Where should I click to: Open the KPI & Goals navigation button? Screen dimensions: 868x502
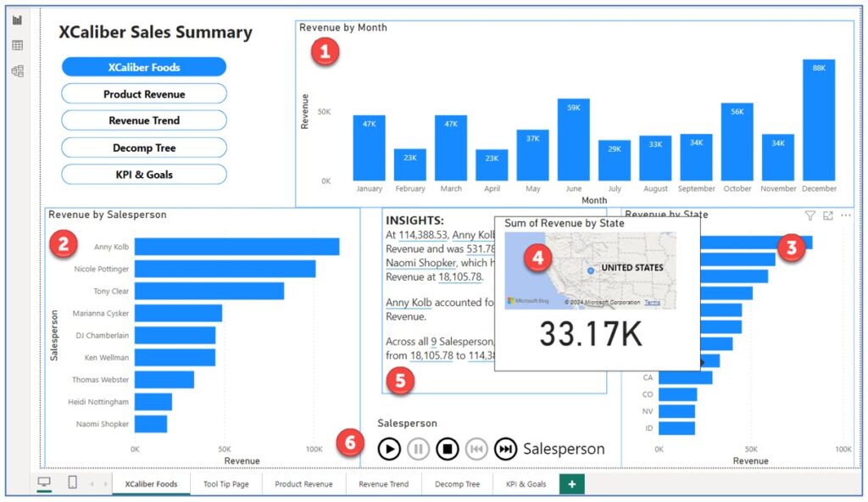pyautogui.click(x=144, y=174)
